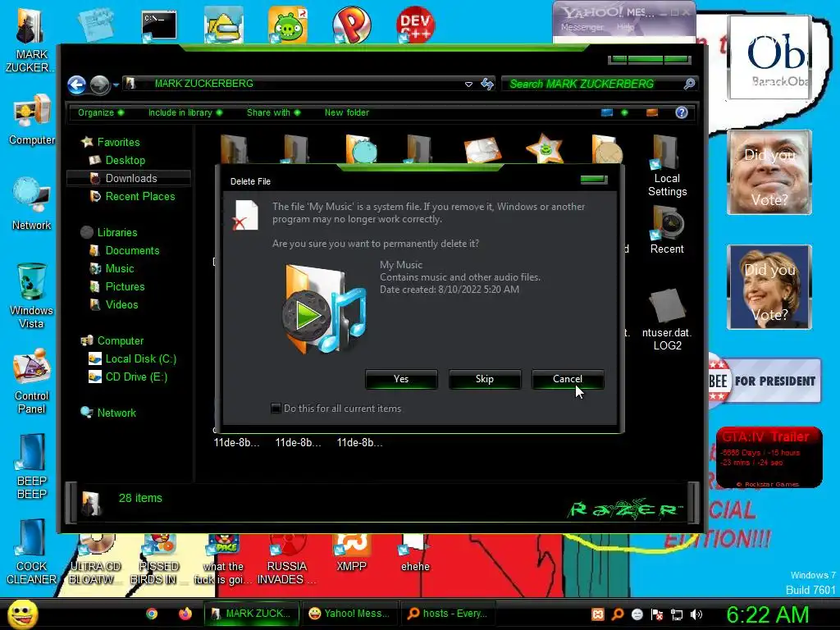Open the Include in library menu
The height and width of the screenshot is (630, 840).
pyautogui.click(x=185, y=112)
